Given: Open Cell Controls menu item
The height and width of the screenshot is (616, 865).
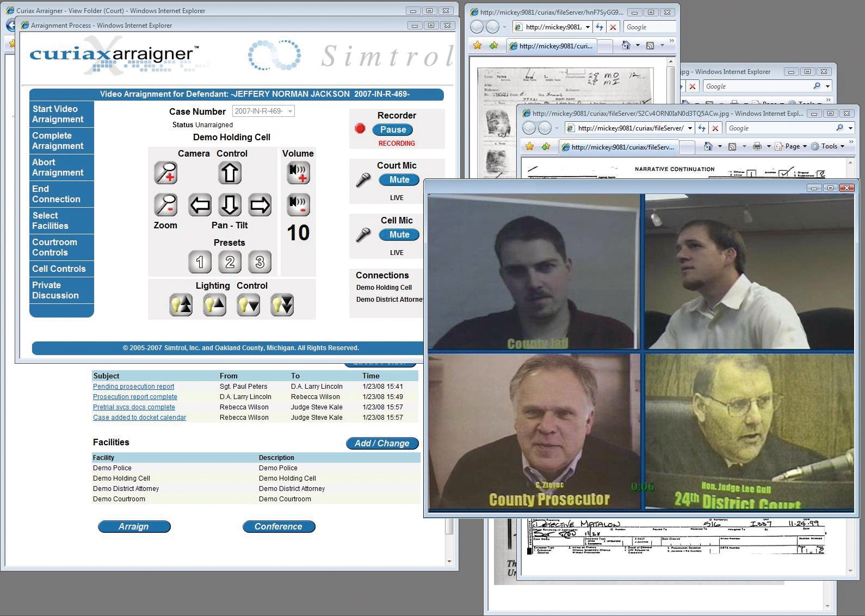Looking at the screenshot, I should coord(62,269).
